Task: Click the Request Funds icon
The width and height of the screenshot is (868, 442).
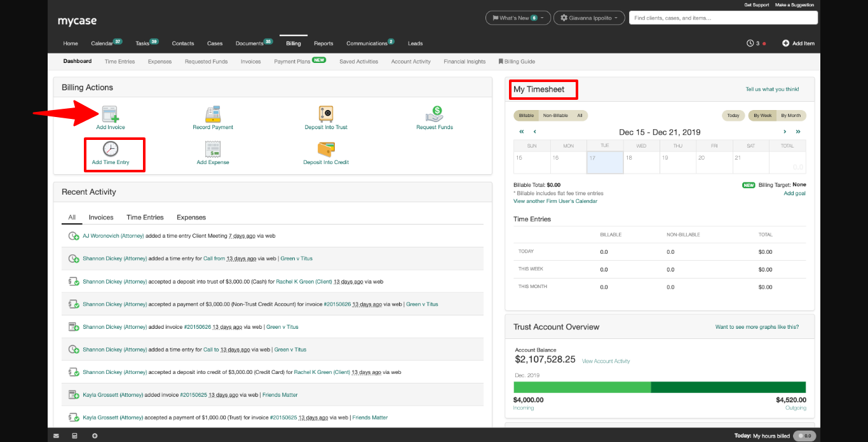Action: [435, 114]
